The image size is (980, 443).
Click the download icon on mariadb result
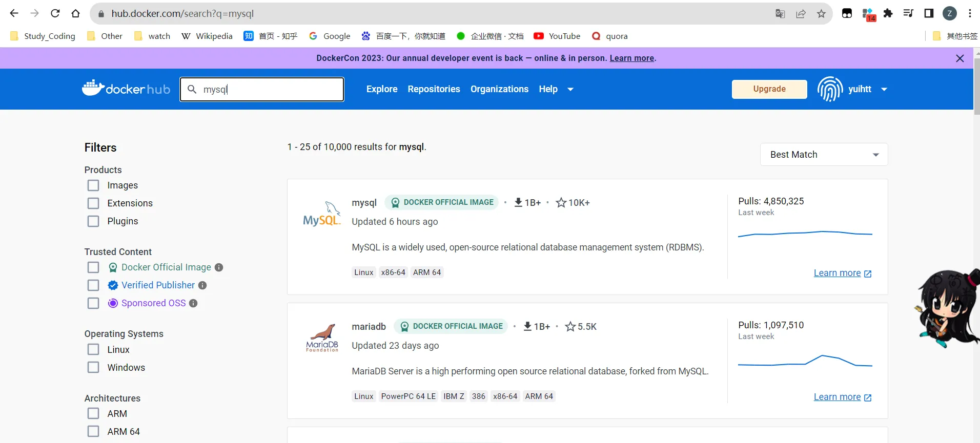pyautogui.click(x=527, y=326)
